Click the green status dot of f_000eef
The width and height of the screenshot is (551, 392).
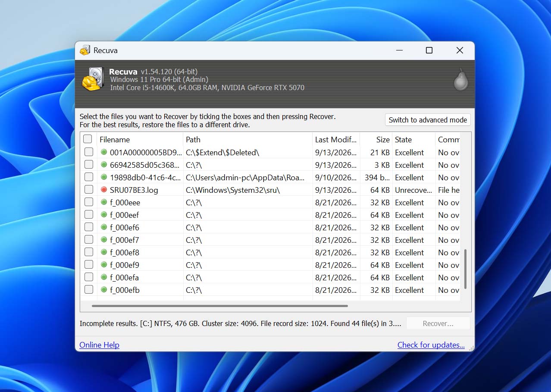pos(103,215)
